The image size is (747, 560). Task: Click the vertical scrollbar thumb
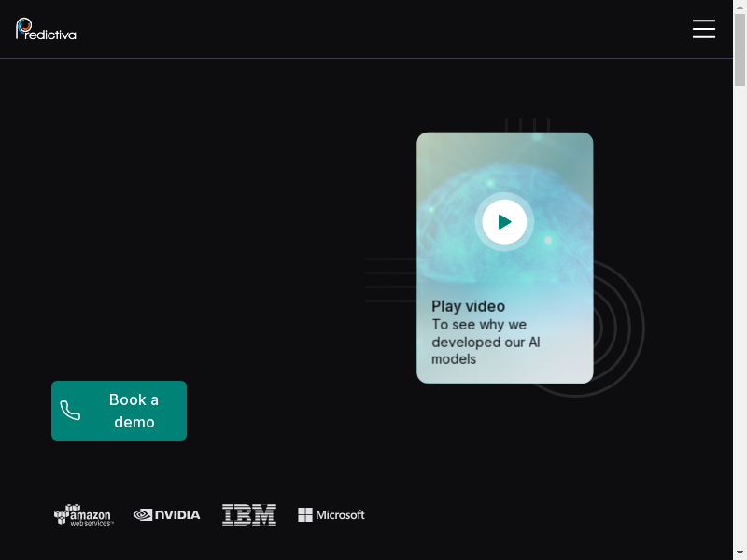[740, 51]
